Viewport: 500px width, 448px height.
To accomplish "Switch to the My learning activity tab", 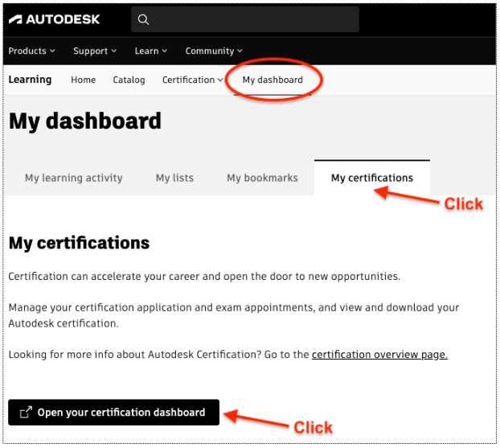I will (x=74, y=178).
